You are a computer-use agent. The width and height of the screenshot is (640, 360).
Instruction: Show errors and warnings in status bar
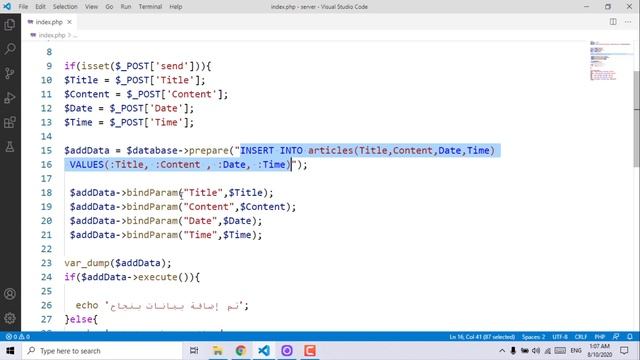18,337
